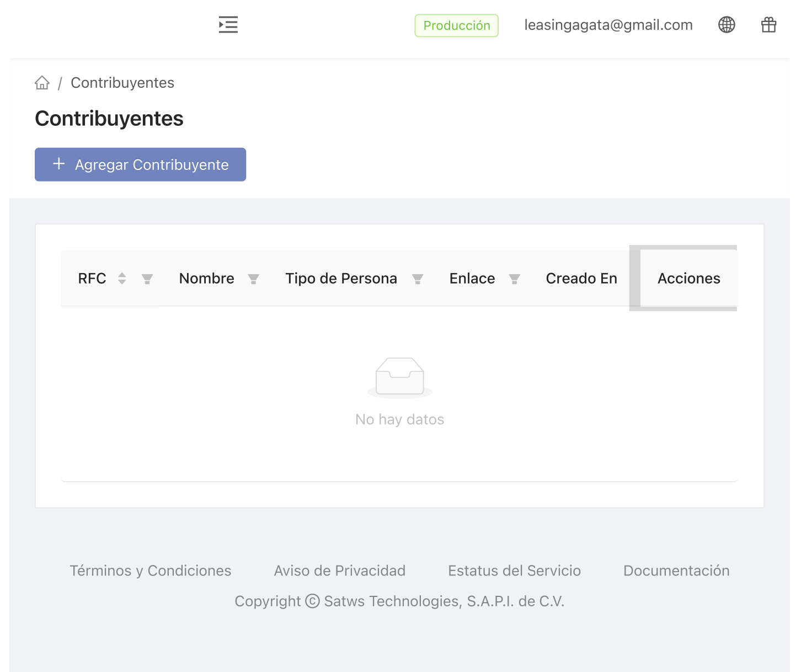The width and height of the screenshot is (801, 672).
Task: Open the leasingagata@gmail.com account menu
Action: 608,25
